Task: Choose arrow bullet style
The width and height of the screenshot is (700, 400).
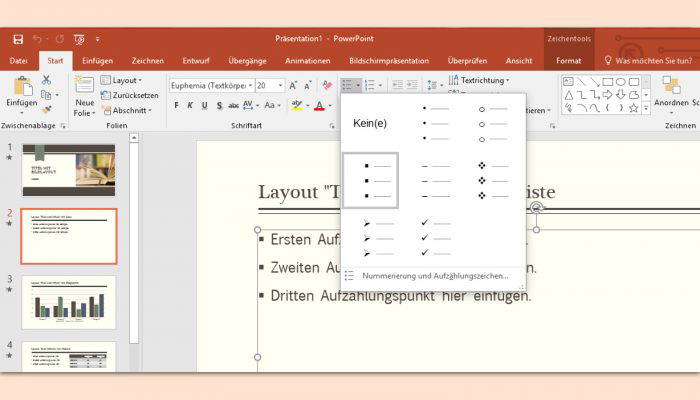Action: (x=378, y=238)
